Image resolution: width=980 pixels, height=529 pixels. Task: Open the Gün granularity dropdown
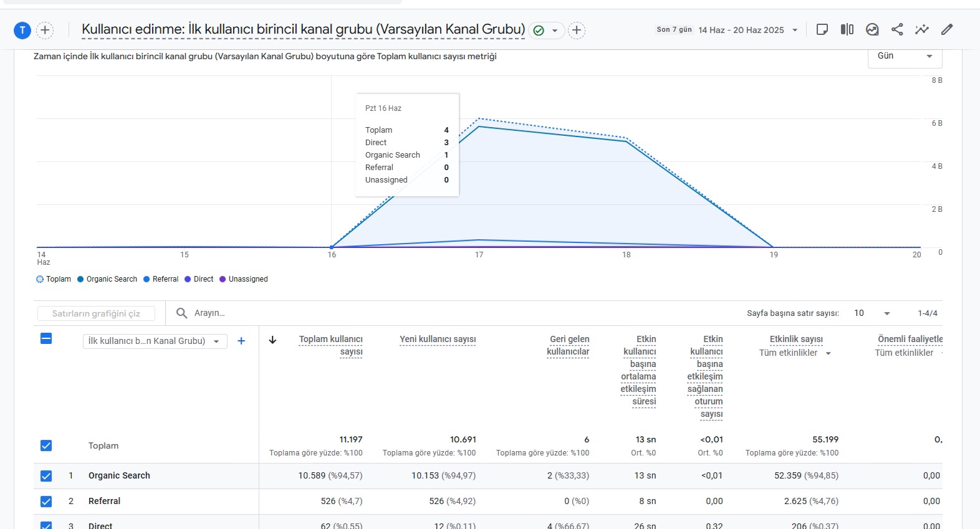tap(905, 57)
